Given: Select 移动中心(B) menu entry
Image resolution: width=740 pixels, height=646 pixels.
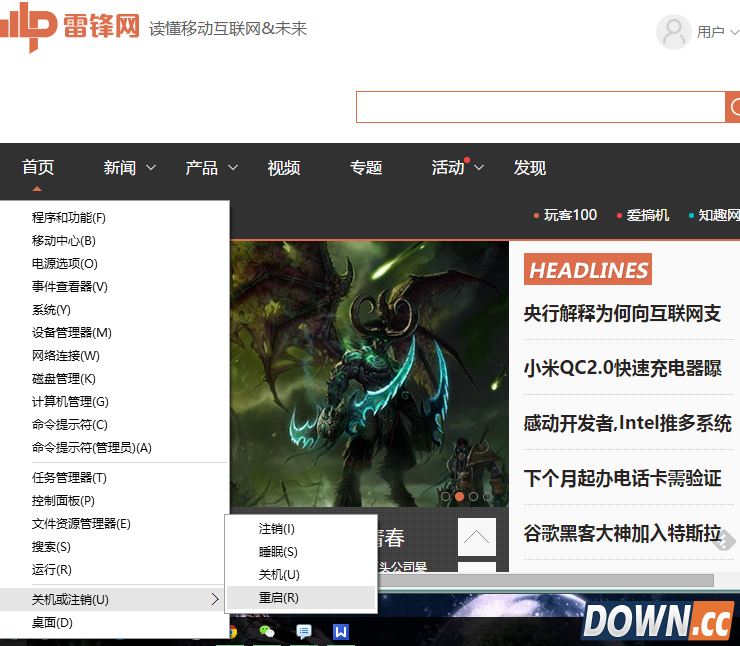Looking at the screenshot, I should (115, 241).
